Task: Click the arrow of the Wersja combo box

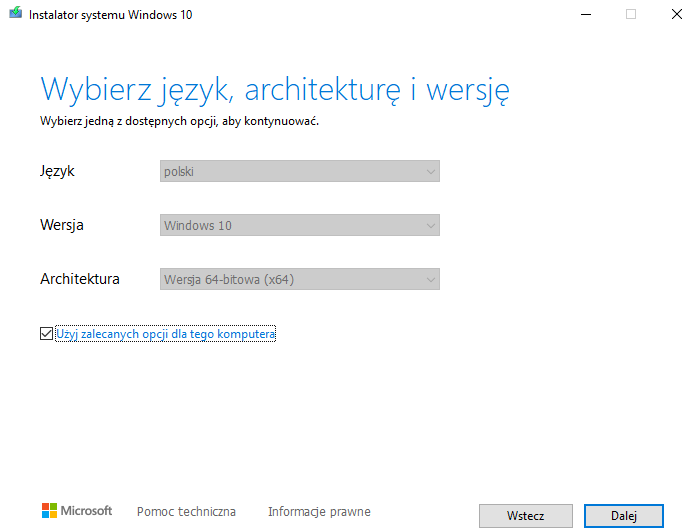Action: 430,226
